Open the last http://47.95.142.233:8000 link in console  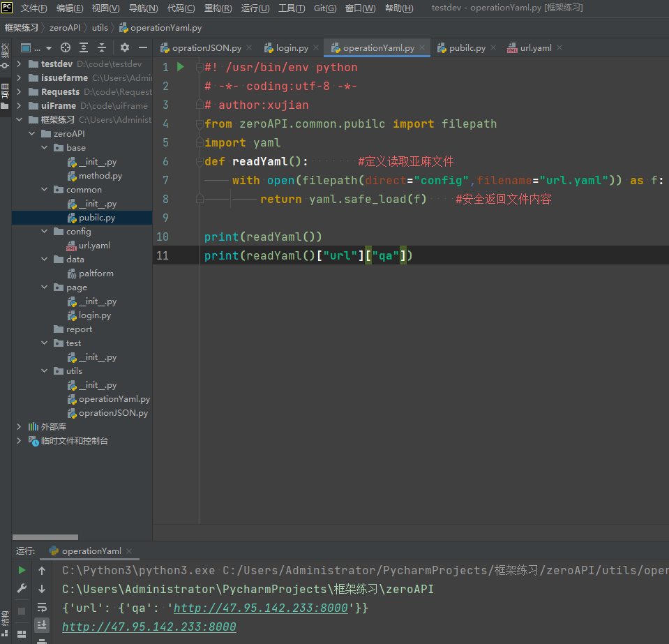click(149, 627)
